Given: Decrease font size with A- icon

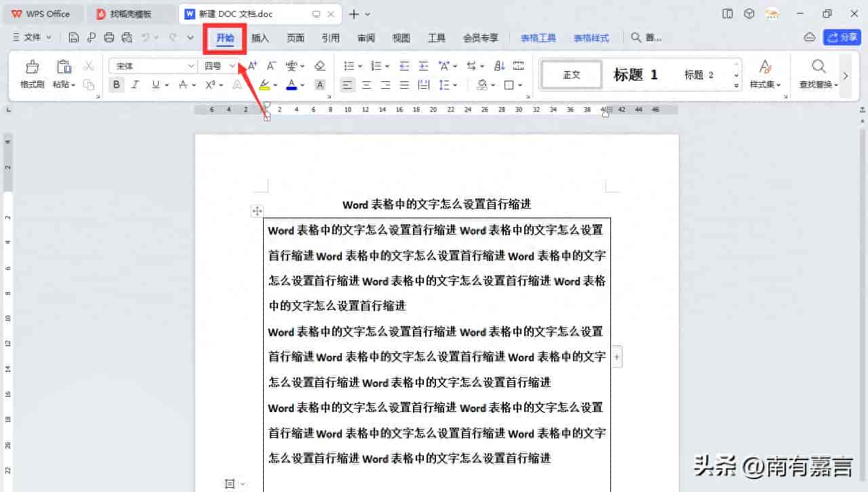Looking at the screenshot, I should (x=271, y=66).
